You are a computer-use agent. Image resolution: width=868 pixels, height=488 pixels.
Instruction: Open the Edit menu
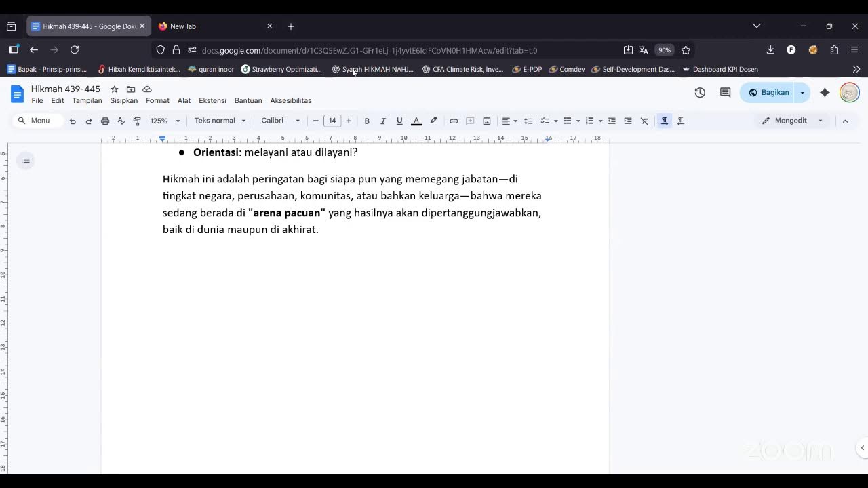58,100
